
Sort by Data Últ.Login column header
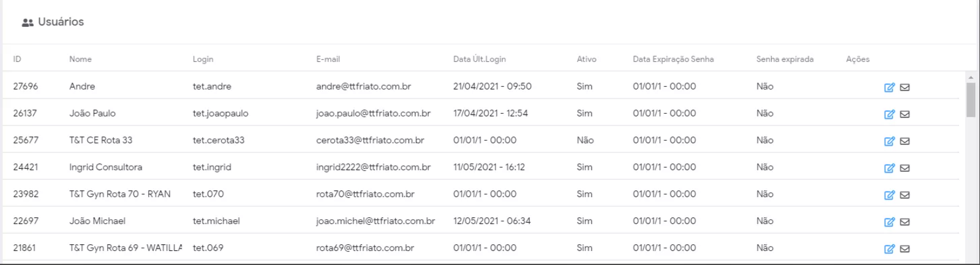point(479,59)
